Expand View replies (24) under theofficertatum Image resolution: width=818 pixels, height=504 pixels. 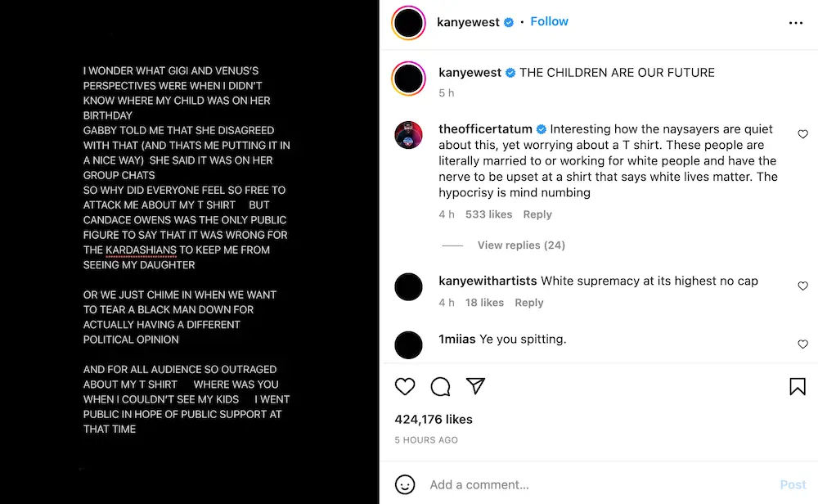[x=521, y=245]
